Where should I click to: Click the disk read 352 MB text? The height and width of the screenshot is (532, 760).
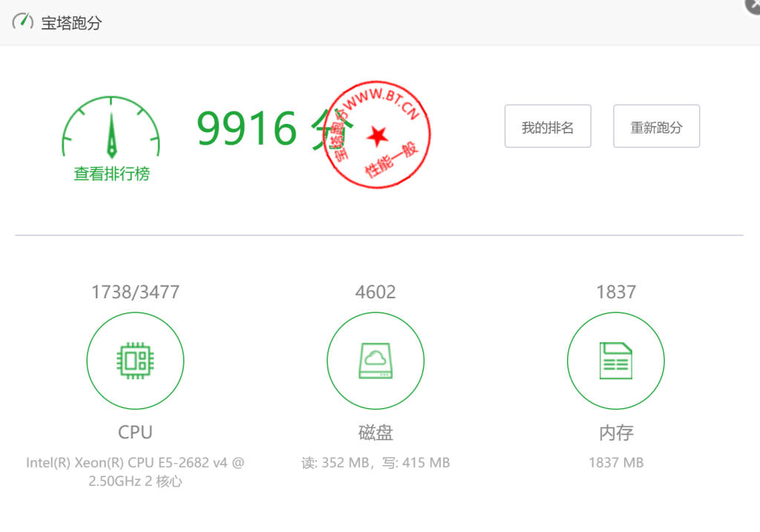pyautogui.click(x=335, y=463)
